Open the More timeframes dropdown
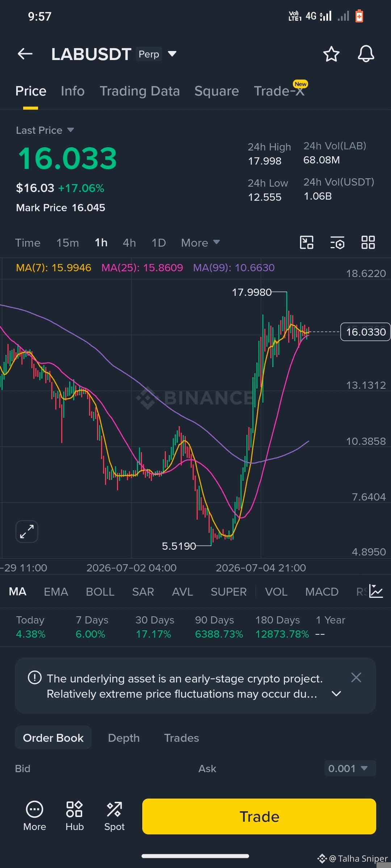 [x=200, y=243]
